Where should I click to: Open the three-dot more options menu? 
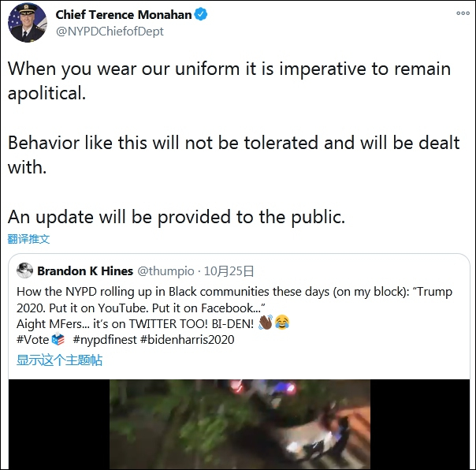(x=463, y=13)
